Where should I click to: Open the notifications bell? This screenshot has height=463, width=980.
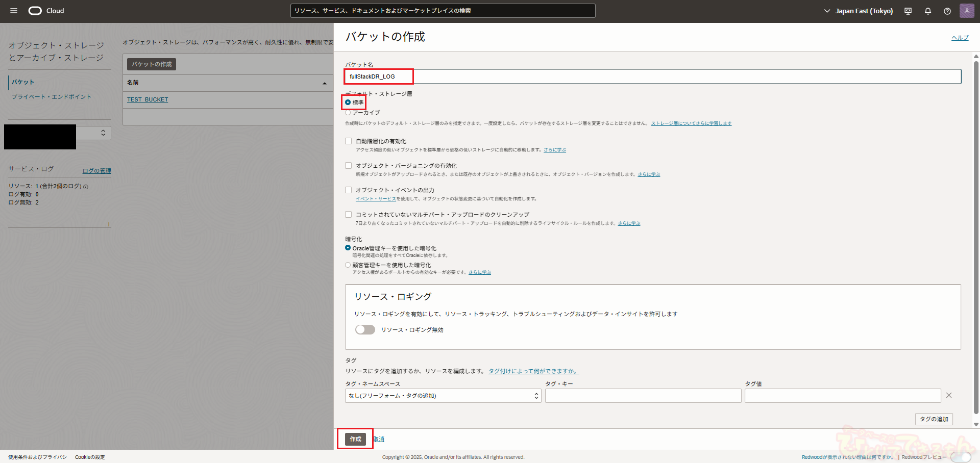(928, 11)
